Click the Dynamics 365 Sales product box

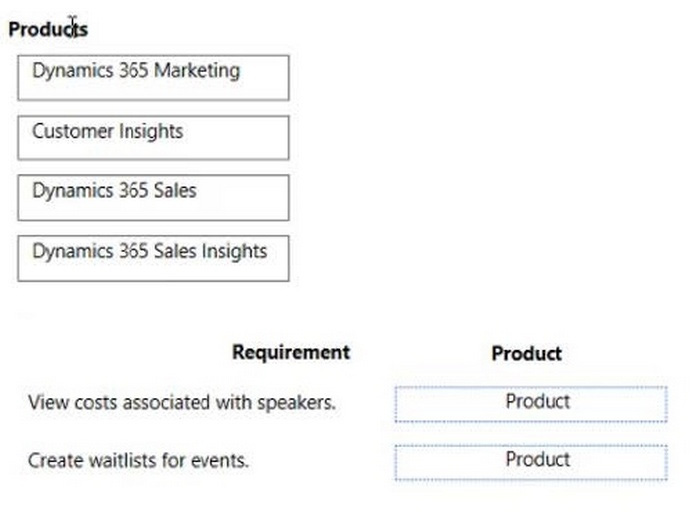click(153, 197)
